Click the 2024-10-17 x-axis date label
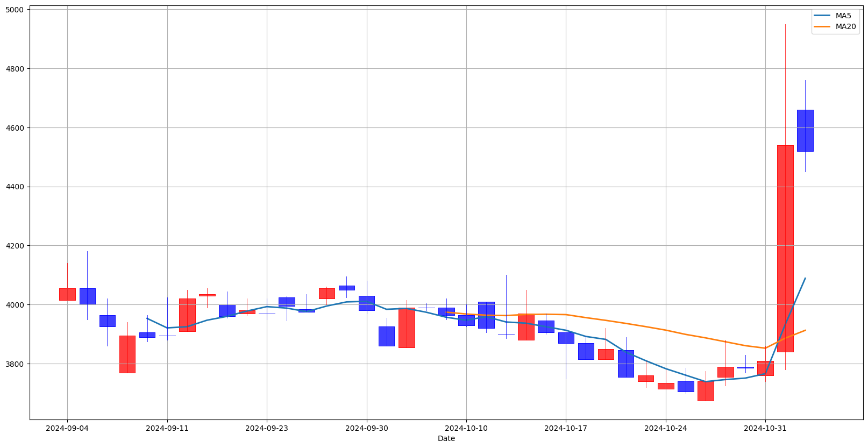The image size is (868, 448). [566, 428]
